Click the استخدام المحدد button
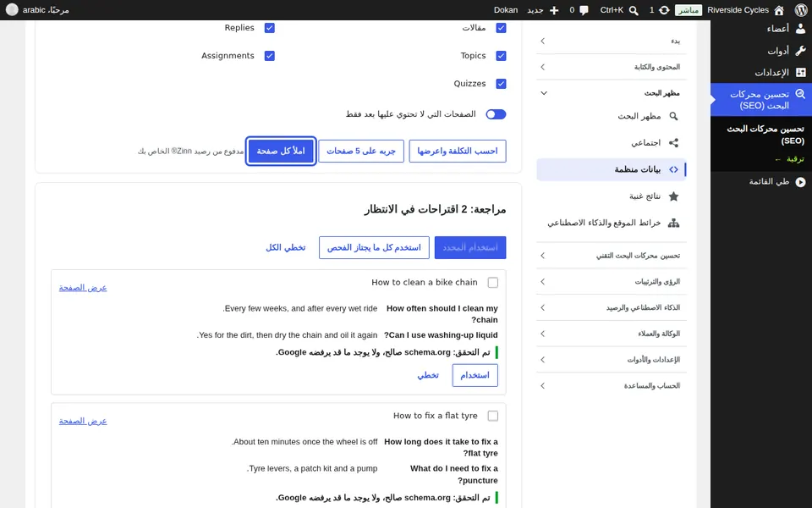 470,248
